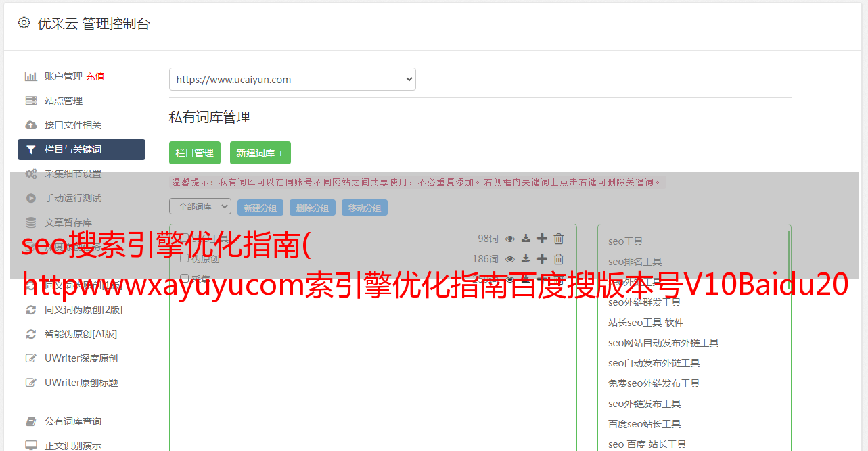Delete the 98词 library with trash icon
The image size is (868, 451).
click(x=559, y=239)
